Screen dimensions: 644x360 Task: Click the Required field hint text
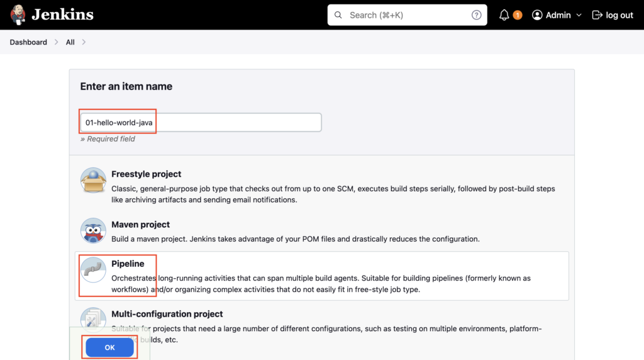(x=108, y=139)
